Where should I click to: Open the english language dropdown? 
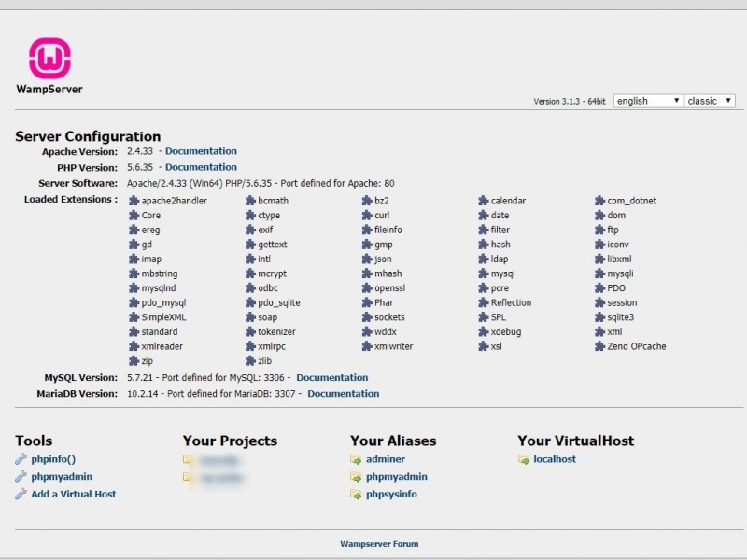pyautogui.click(x=648, y=101)
